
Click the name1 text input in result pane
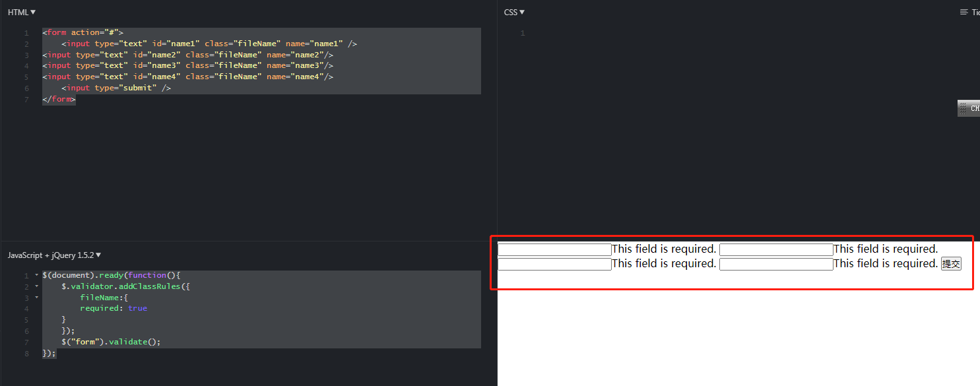[554, 249]
